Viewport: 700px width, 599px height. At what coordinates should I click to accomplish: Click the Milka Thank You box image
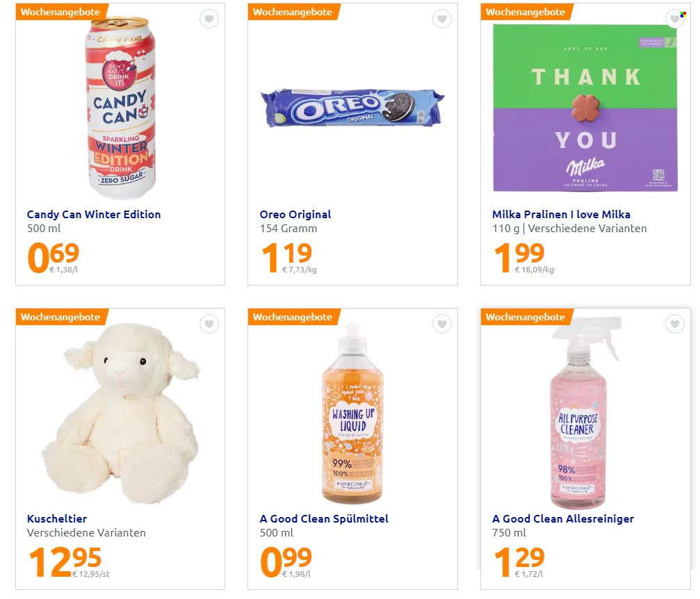point(585,108)
